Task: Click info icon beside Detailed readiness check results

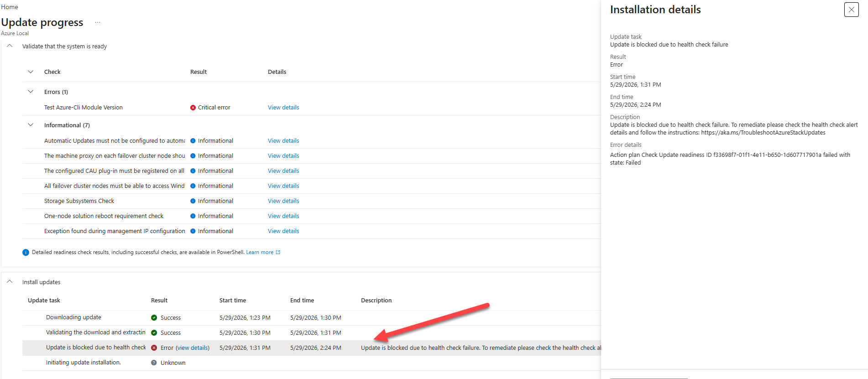Action: click(x=26, y=252)
